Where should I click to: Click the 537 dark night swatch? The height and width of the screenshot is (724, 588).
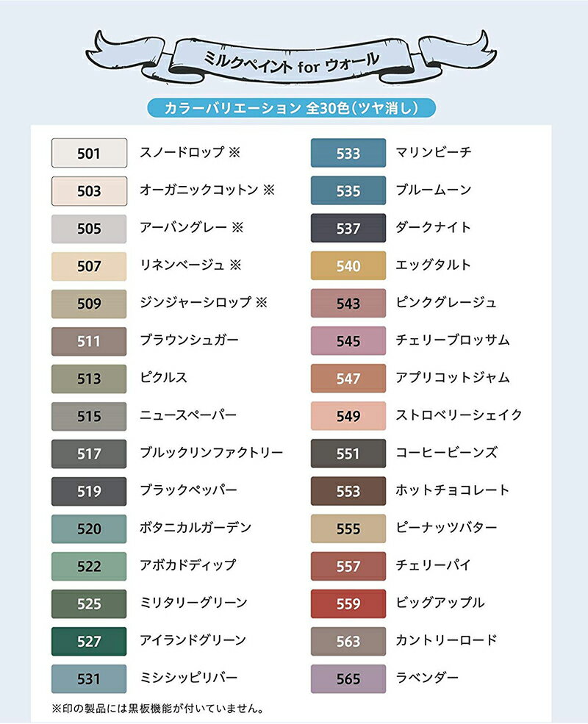(x=348, y=228)
